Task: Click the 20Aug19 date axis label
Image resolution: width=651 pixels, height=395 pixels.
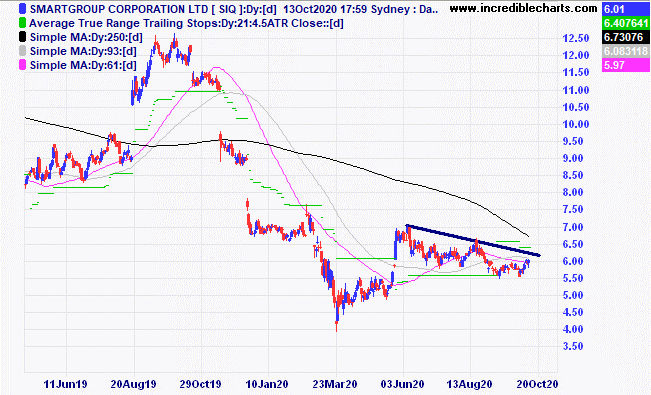Action: coord(133,384)
